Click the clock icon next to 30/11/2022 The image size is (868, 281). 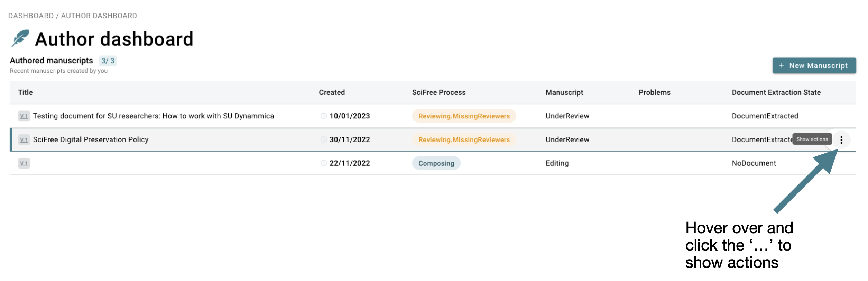point(324,139)
